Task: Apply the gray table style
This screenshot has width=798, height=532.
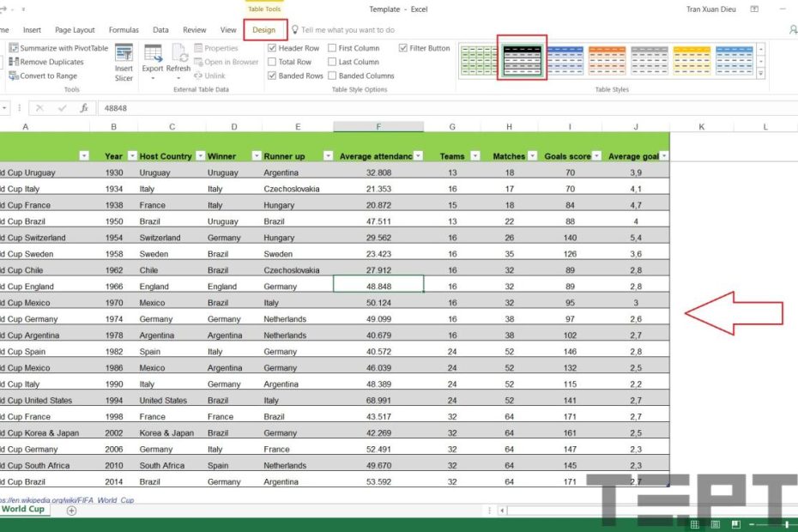Action: click(x=650, y=59)
